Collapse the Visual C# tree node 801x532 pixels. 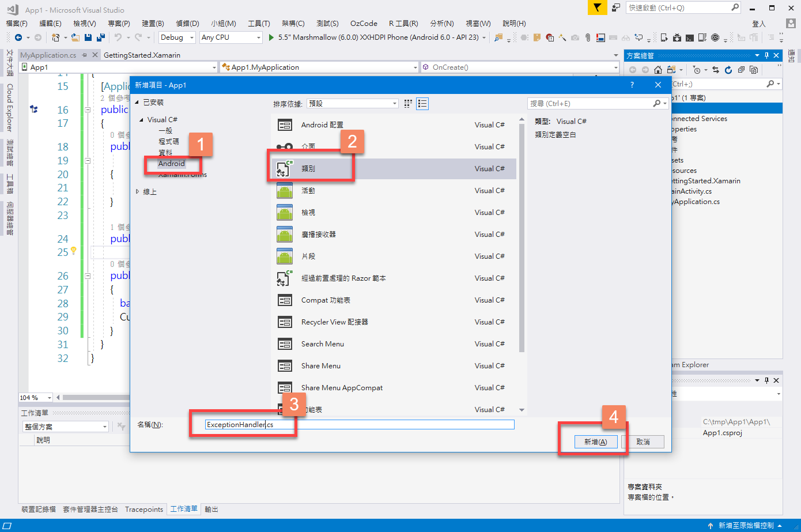coord(142,120)
